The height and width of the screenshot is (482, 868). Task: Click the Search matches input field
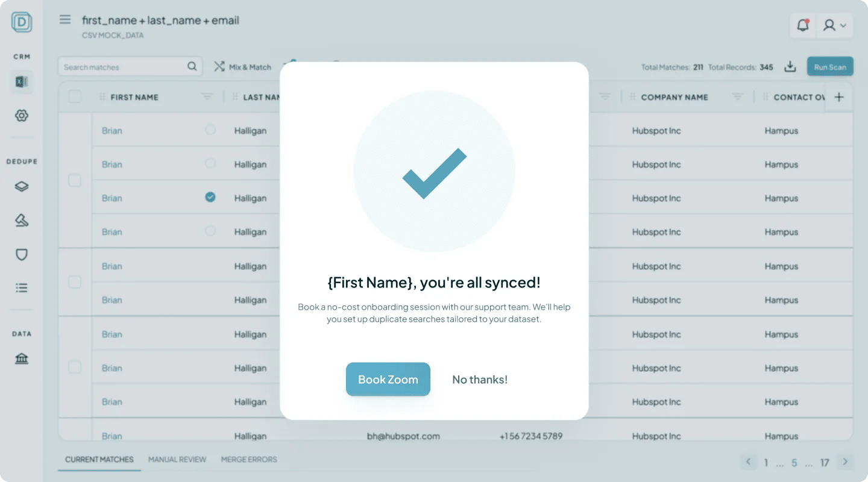tap(124, 67)
